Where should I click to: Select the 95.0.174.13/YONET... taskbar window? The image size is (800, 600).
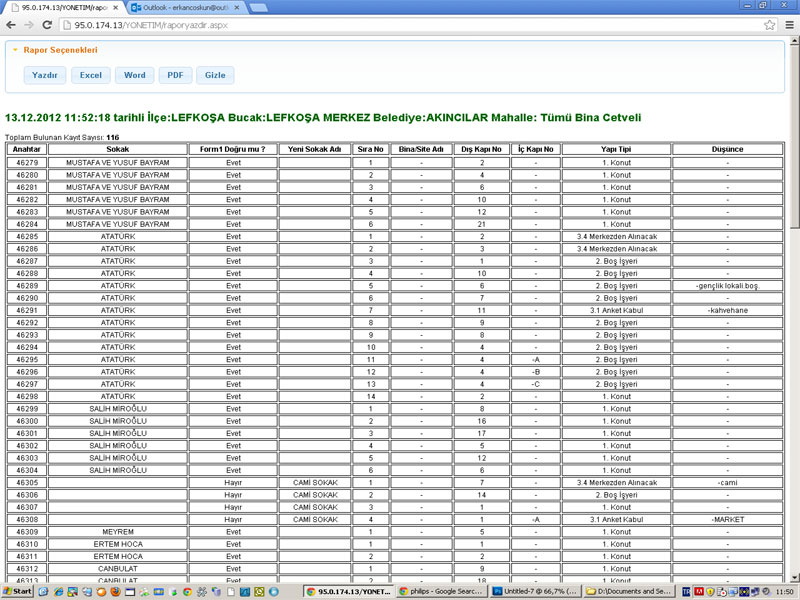tap(349, 591)
